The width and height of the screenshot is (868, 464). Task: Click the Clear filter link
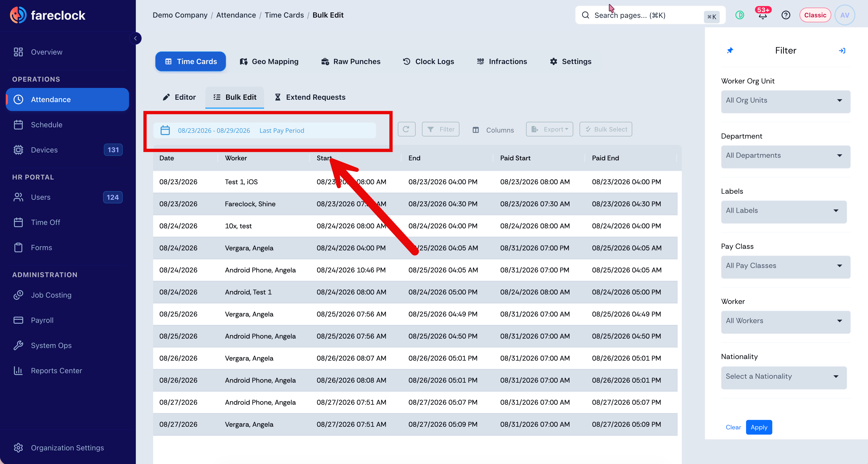coord(733,427)
